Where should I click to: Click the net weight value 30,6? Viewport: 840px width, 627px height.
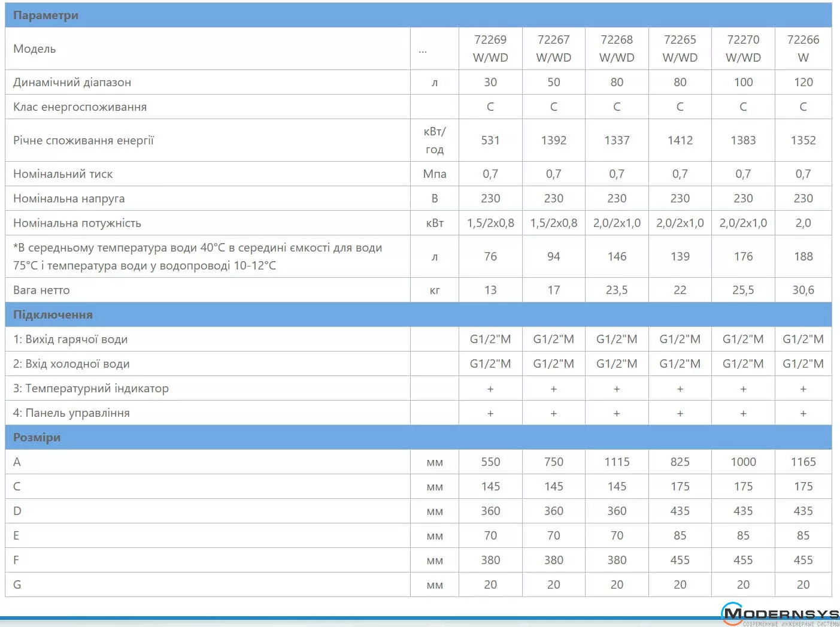click(x=803, y=290)
